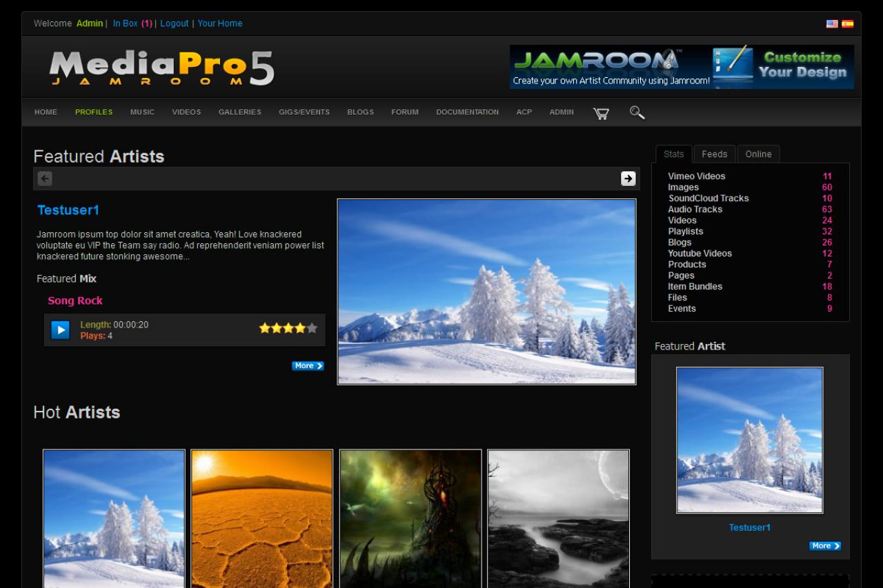Viewport: 883px width, 588px height.
Task: Open the GALLERIES menu item
Action: click(x=240, y=112)
